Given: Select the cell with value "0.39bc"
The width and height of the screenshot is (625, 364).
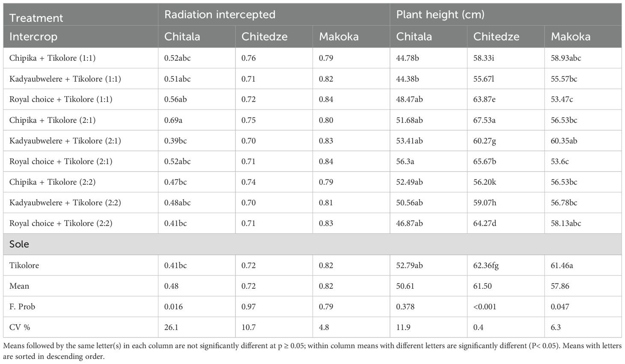Looking at the screenshot, I should (x=176, y=141).
